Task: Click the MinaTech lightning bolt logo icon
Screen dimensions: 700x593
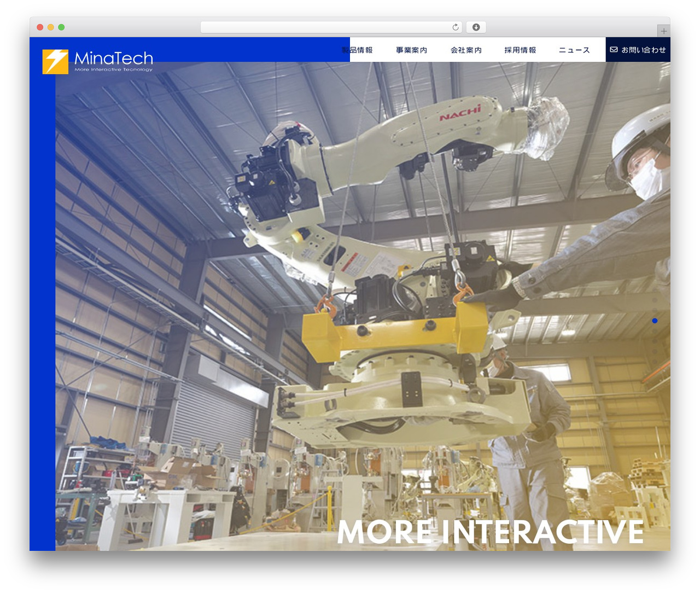Action: pos(55,62)
